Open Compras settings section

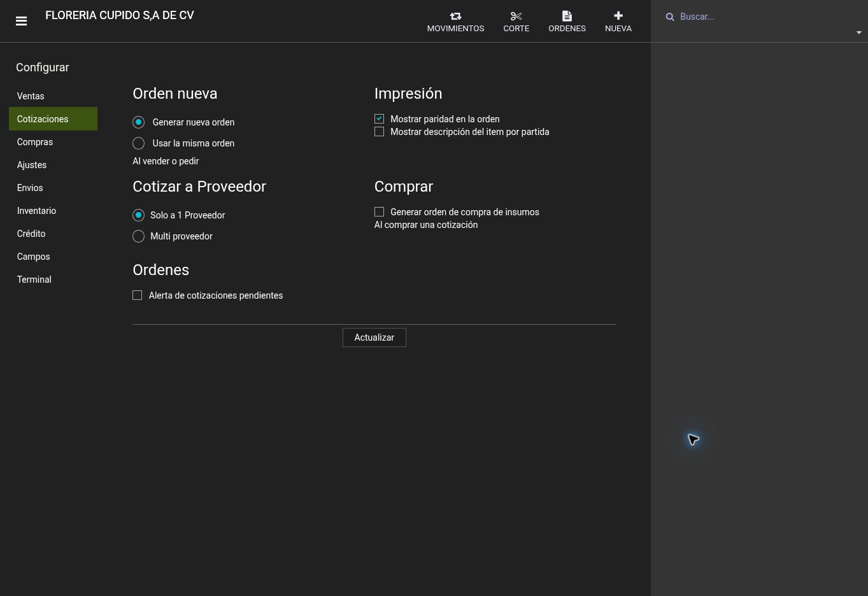pos(53,142)
